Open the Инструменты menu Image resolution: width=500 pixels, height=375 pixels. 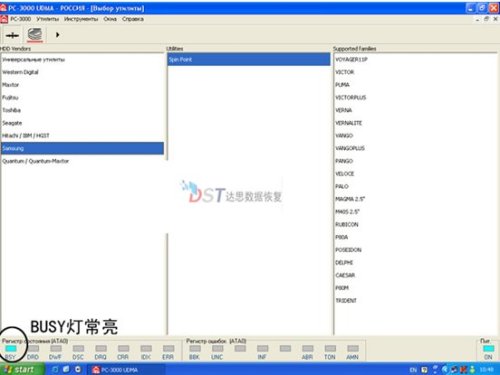point(81,19)
